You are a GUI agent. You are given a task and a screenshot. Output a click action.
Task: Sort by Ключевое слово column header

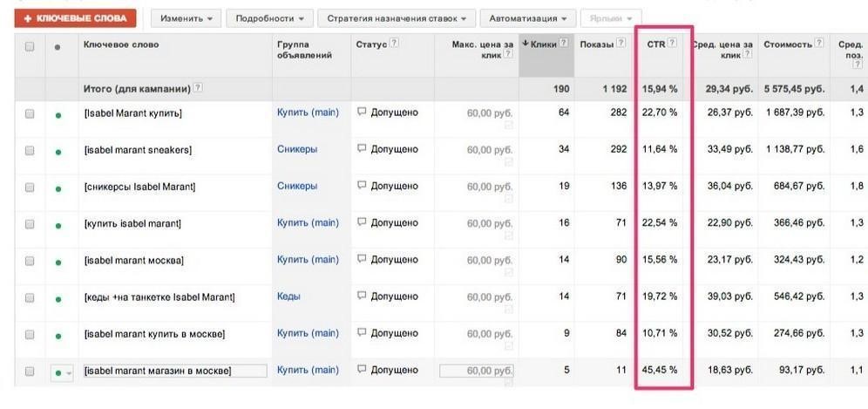point(120,44)
